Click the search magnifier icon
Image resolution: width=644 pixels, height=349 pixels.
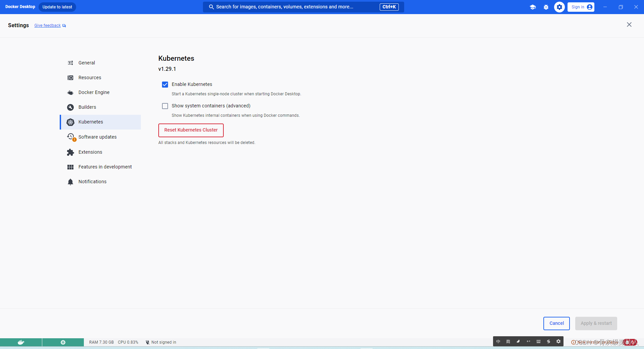(211, 7)
